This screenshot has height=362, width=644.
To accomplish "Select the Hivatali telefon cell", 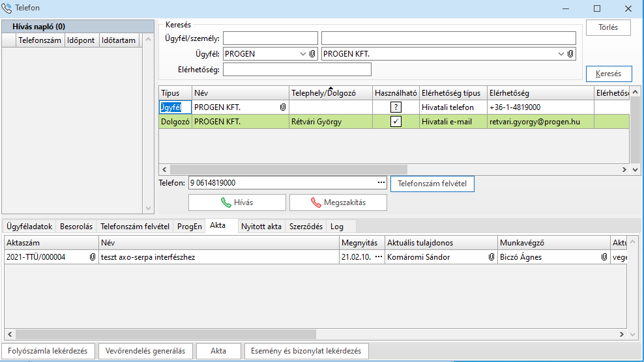I will click(454, 107).
